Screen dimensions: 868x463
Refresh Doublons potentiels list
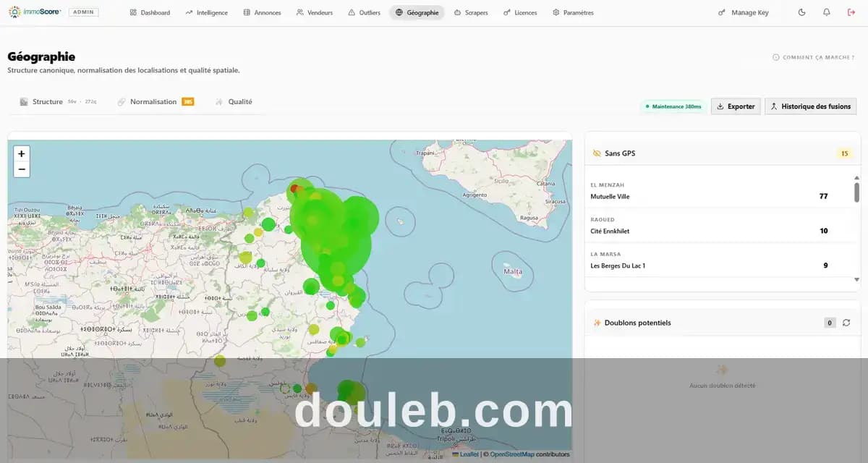coord(846,323)
